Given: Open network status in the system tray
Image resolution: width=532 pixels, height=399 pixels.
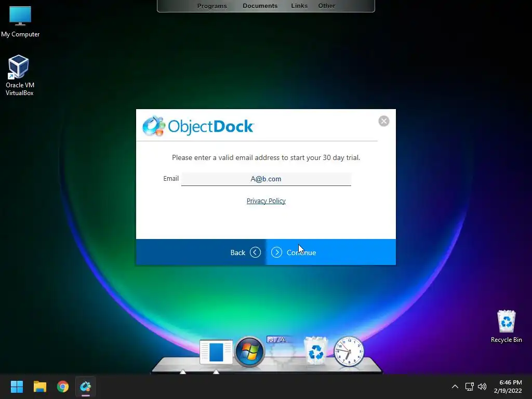Looking at the screenshot, I should pos(470,387).
